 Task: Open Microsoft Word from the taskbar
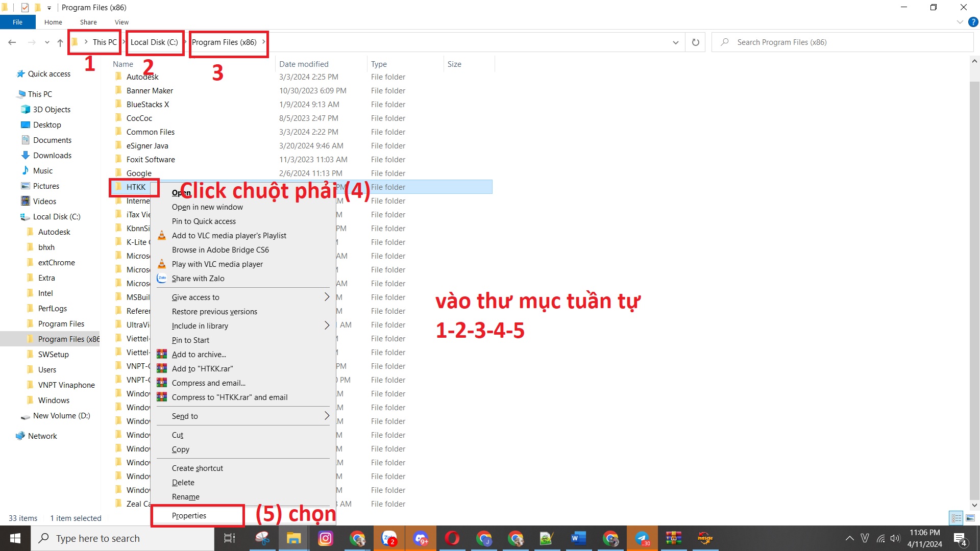(x=578, y=538)
